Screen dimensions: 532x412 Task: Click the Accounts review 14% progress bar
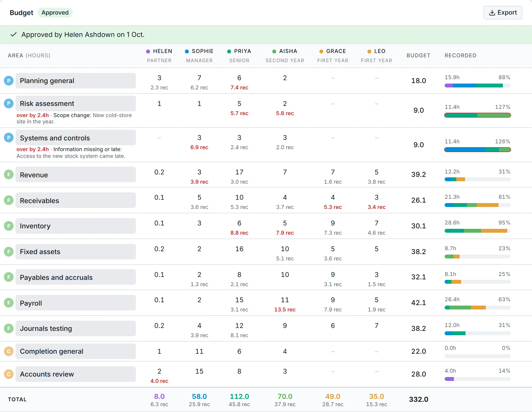[x=477, y=379]
